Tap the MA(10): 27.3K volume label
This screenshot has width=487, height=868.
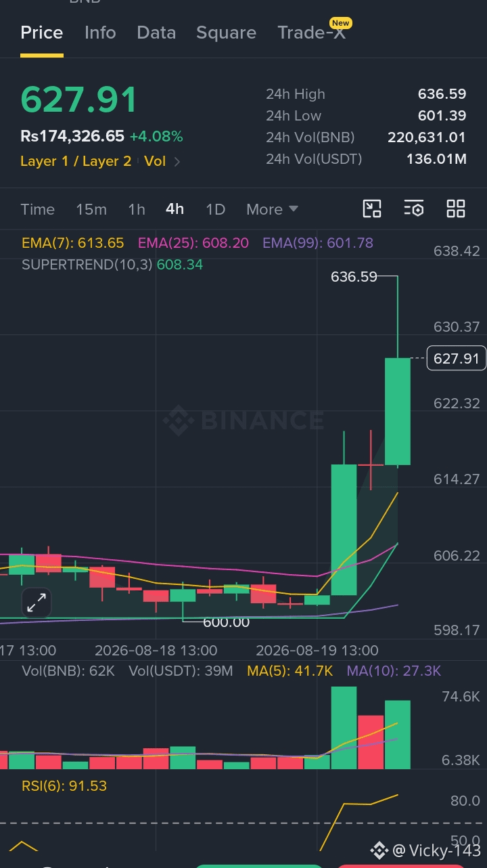pyautogui.click(x=394, y=671)
